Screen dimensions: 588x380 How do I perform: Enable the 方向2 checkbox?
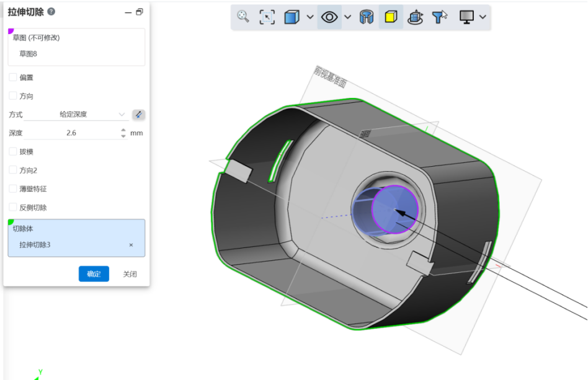coord(13,170)
